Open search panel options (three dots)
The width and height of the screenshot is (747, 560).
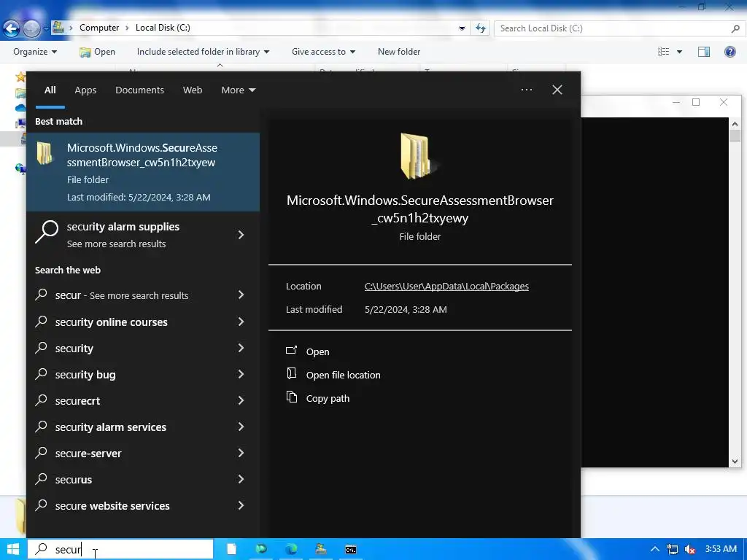coord(527,90)
